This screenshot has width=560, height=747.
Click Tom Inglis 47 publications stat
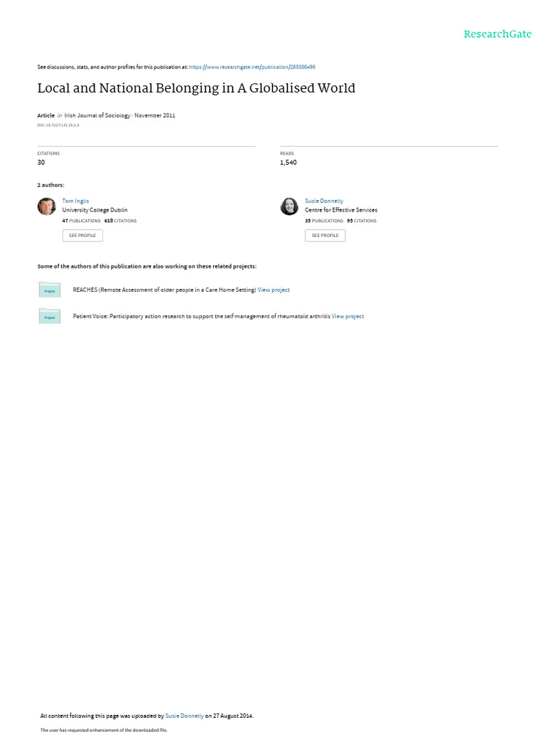click(x=82, y=220)
